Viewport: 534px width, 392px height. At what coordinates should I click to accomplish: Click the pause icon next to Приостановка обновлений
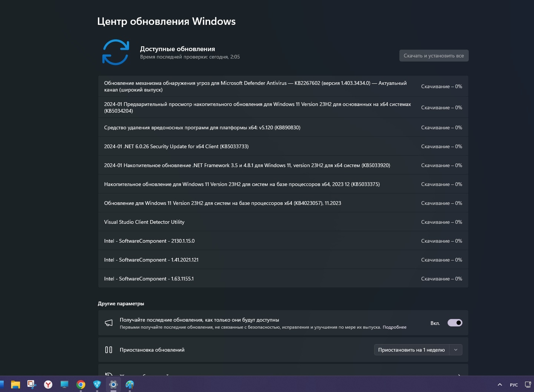pyautogui.click(x=109, y=350)
